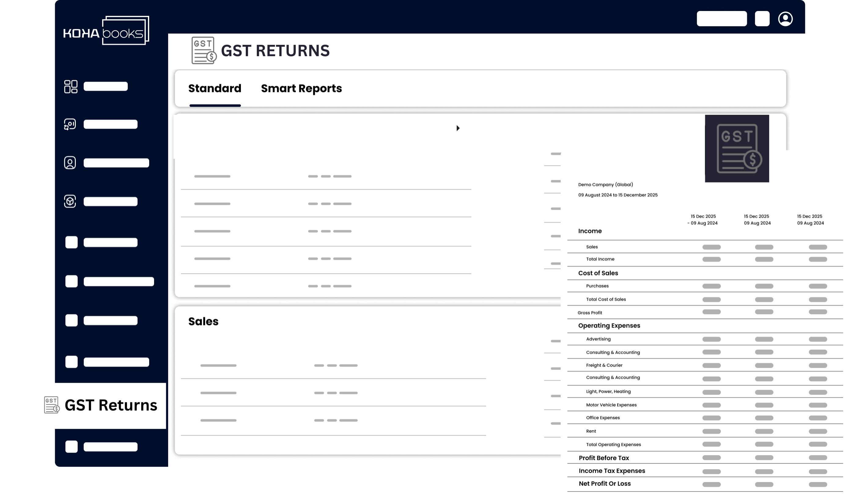Click the wide white button in header
This screenshot has height=504, width=848.
[721, 19]
